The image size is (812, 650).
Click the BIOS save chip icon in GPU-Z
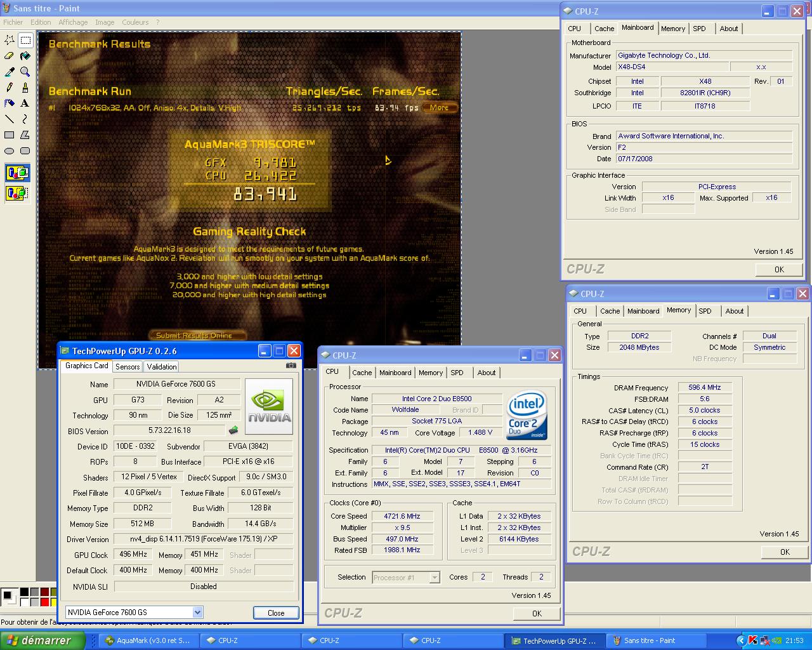click(233, 430)
